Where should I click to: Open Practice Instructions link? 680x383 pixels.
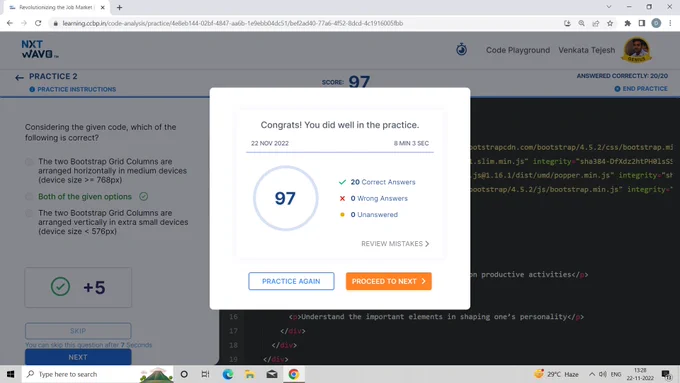pyautogui.click(x=76, y=89)
